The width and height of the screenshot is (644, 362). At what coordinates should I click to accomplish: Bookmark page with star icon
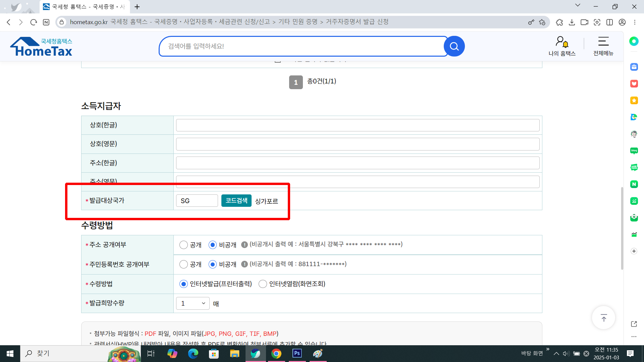542,22
